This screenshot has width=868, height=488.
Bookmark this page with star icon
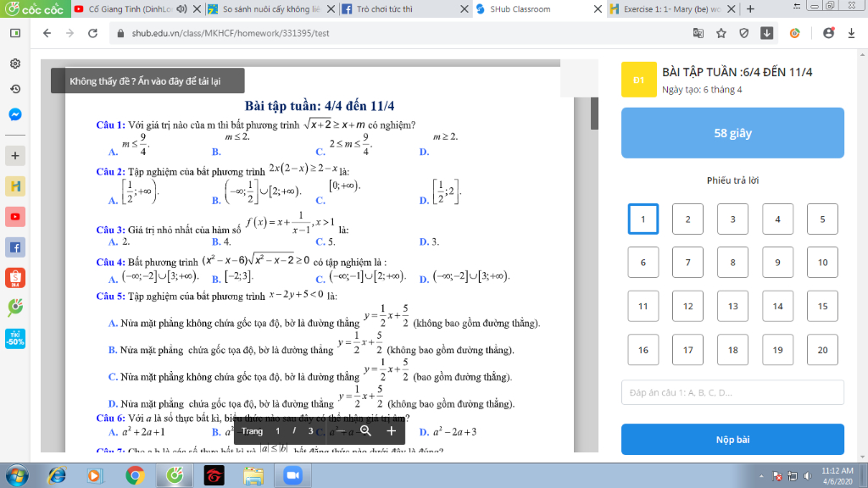click(721, 33)
